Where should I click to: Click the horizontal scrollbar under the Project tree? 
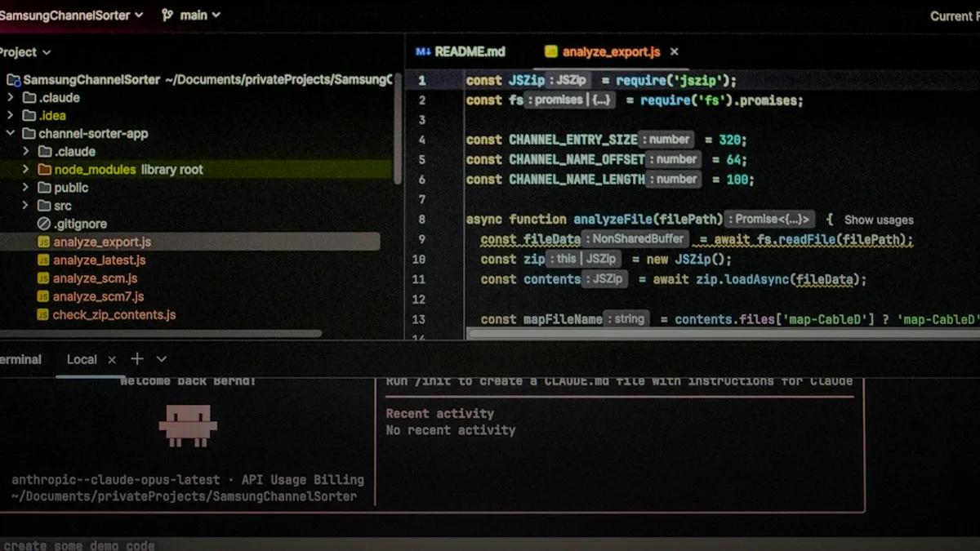162,333
